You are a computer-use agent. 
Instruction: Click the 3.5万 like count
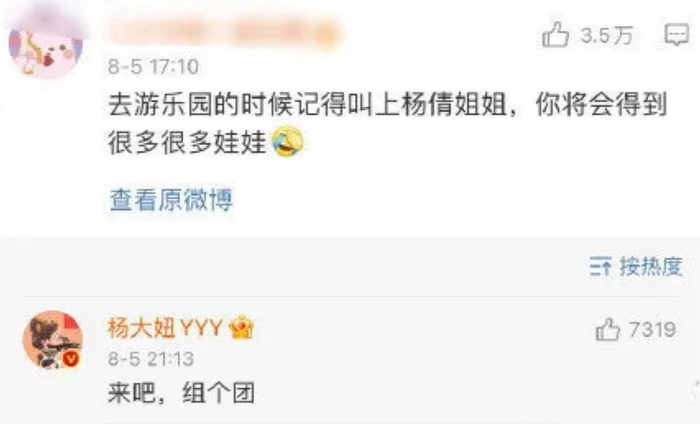(607, 35)
